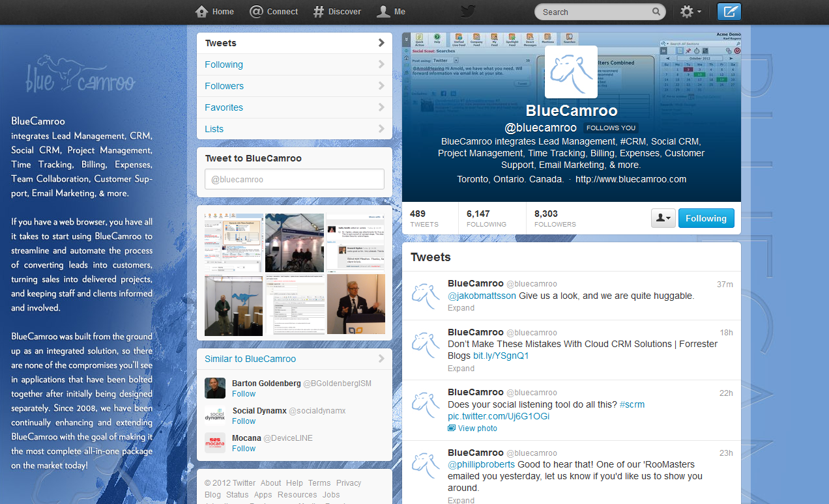
Task: Click BlueCamroo profile picture in header
Action: [571, 72]
